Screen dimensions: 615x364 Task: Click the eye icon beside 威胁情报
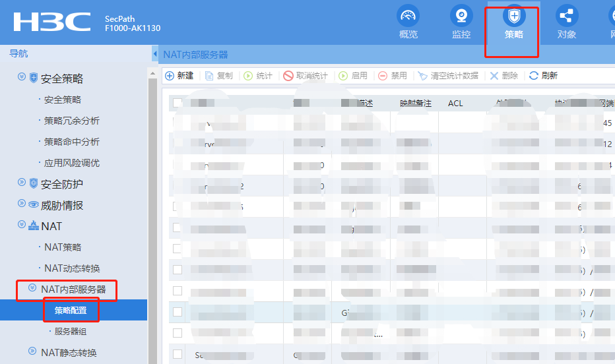click(x=34, y=204)
